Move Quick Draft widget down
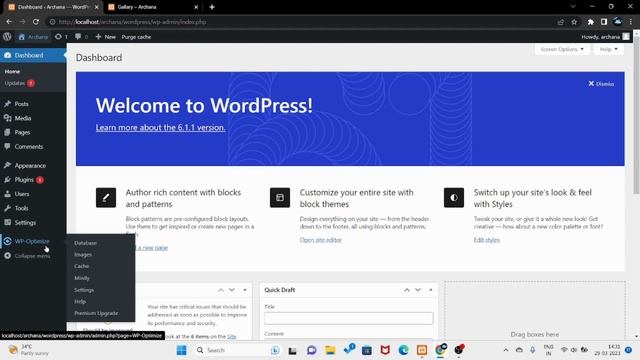640x360 pixels. point(418,290)
